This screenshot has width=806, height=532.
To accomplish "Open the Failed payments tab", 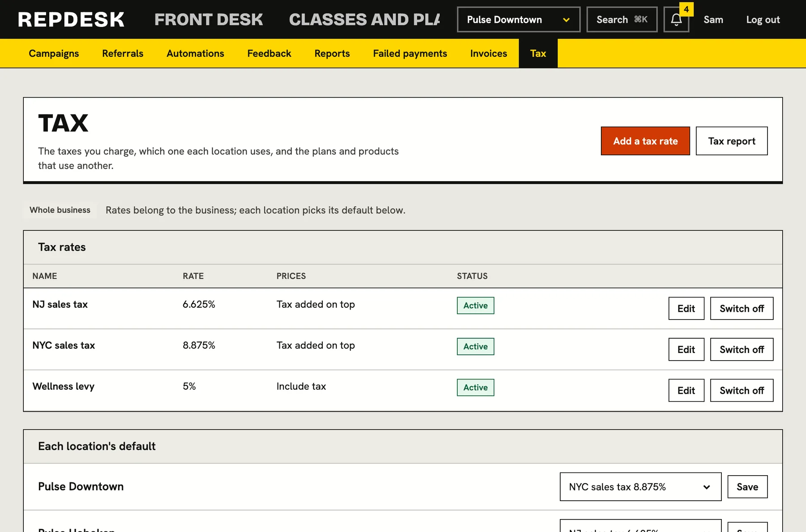I will click(x=410, y=53).
